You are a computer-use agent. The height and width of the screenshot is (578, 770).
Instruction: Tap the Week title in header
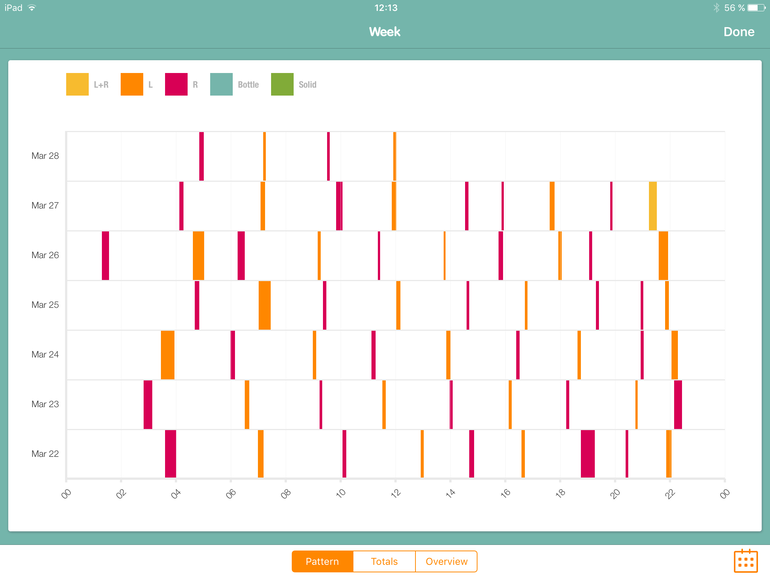click(385, 32)
